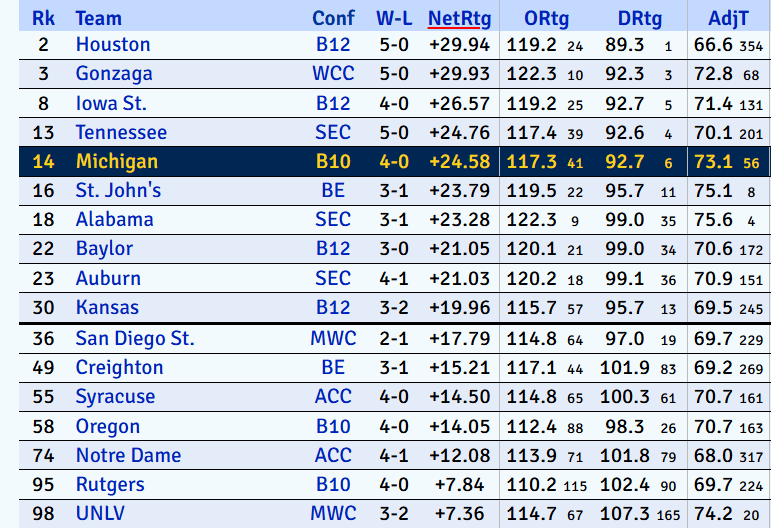Click the Conf column header
Screen dimensions: 771x528
[x=333, y=18]
